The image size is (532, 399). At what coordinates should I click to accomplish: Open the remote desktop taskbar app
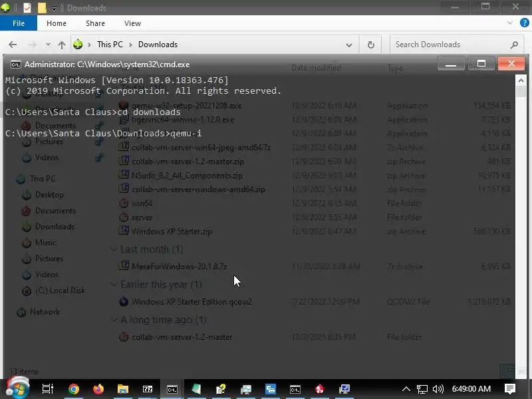344,389
